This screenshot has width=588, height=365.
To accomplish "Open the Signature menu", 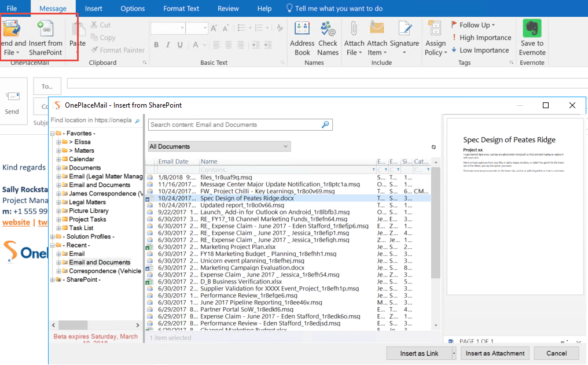I will coord(404,39).
